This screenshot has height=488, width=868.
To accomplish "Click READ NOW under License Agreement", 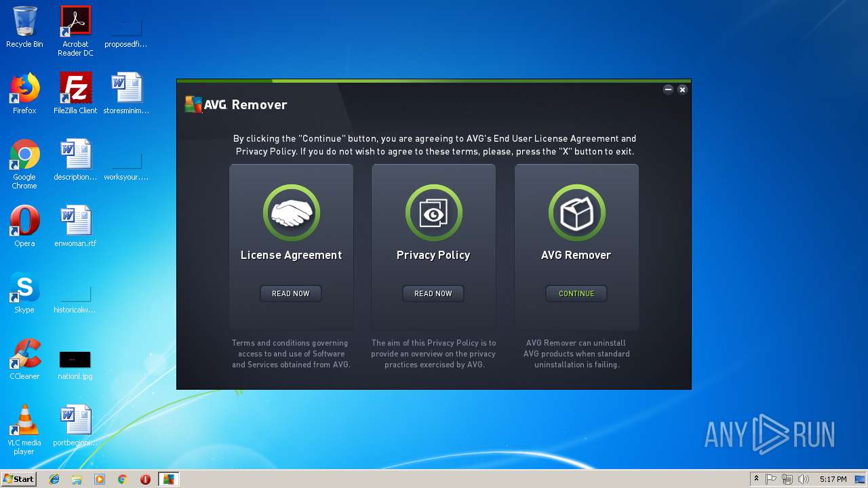I will pyautogui.click(x=291, y=293).
